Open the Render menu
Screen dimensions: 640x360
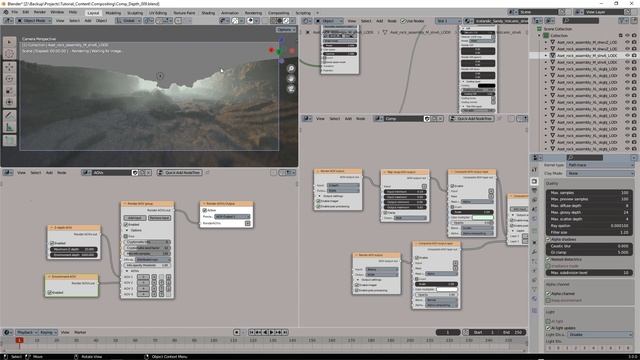pos(40,12)
